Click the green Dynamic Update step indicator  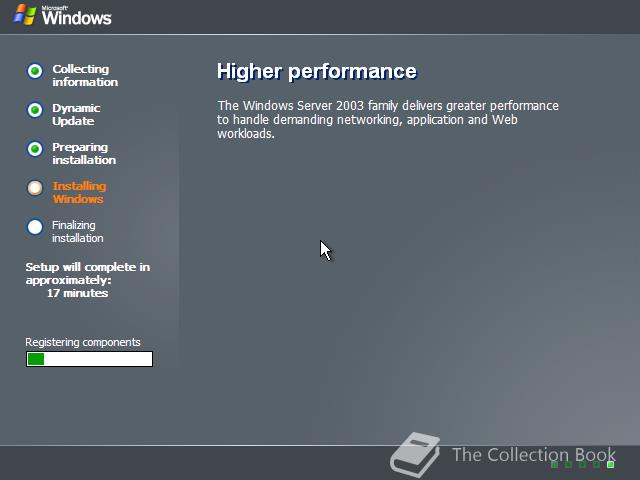[35, 110]
